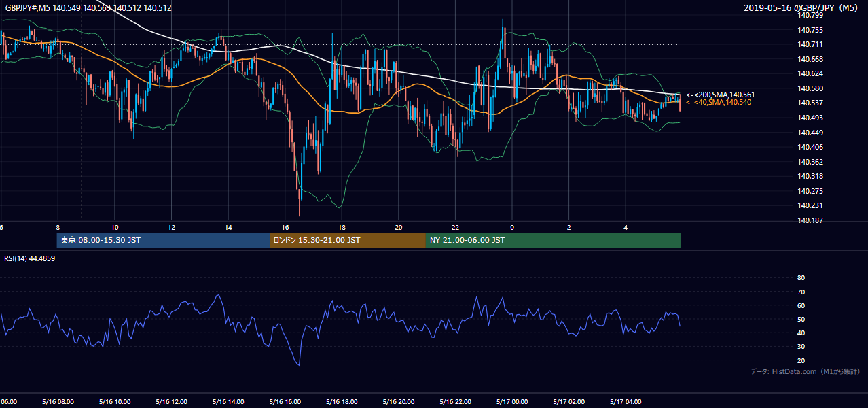Click the ロンドン 15:30-21:00 JST session bar
The width and height of the screenshot is (868, 408).
(x=348, y=240)
